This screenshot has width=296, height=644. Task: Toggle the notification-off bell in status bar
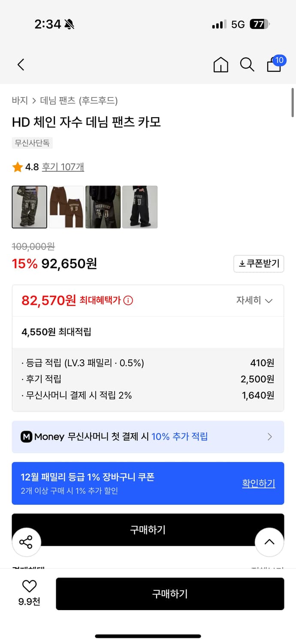[x=70, y=25]
